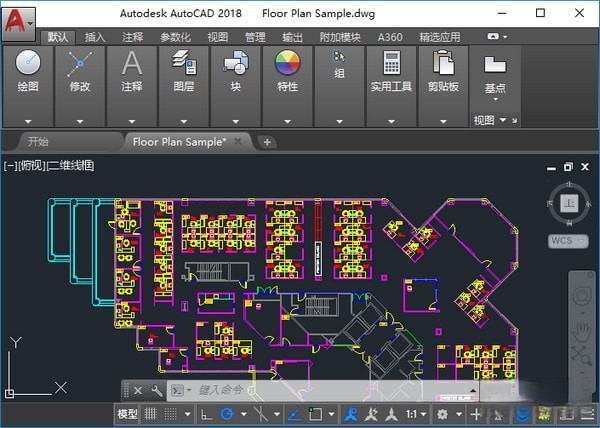The image size is (600, 428).
Task: Toggle ortho mode in status bar
Action: click(x=205, y=414)
